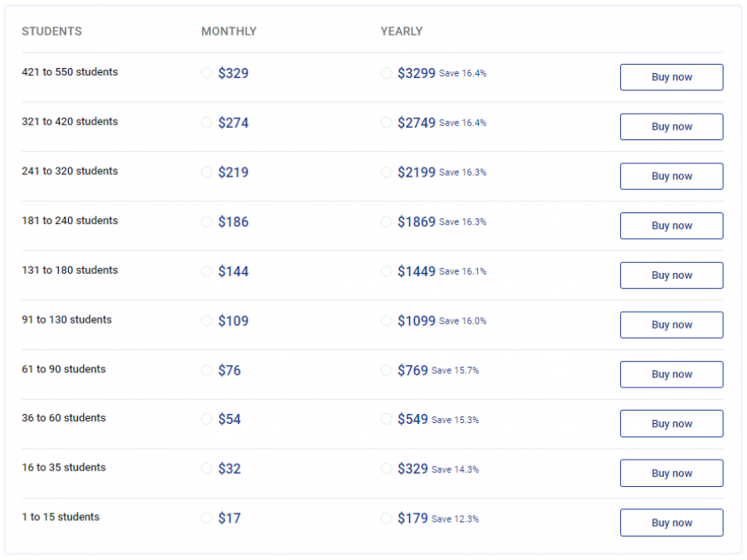This screenshot has width=747, height=560.
Task: Choose the $1449 yearly radio option
Action: 386,271
